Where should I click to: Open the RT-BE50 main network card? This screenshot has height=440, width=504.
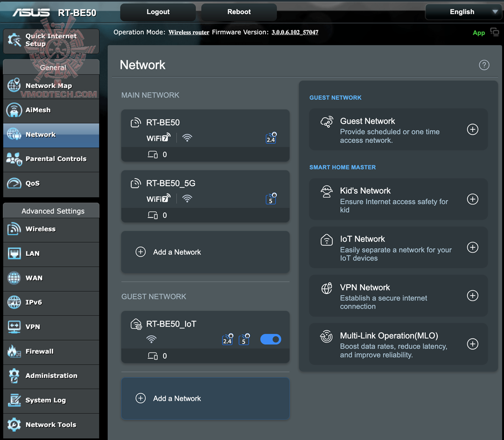point(205,135)
